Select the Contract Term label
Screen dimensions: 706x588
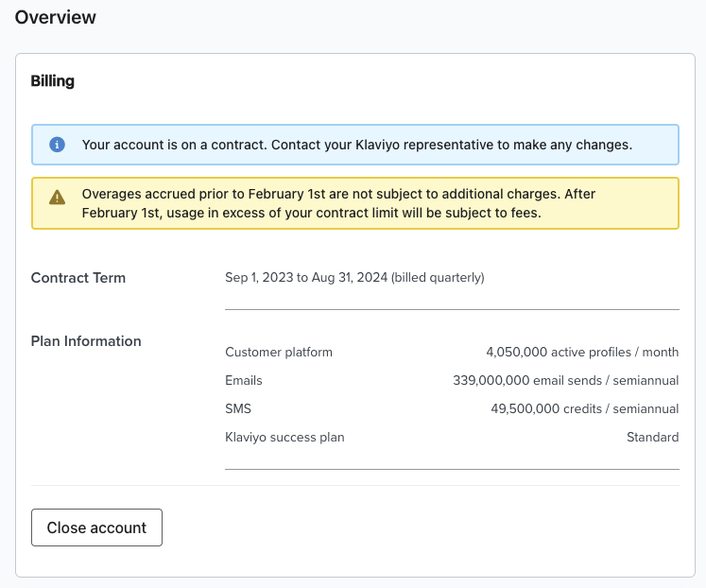coord(78,278)
